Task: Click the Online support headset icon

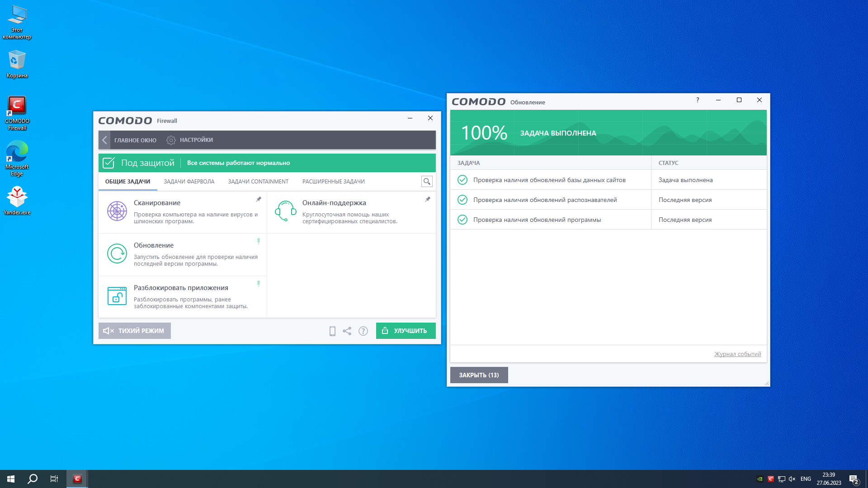Action: [285, 211]
